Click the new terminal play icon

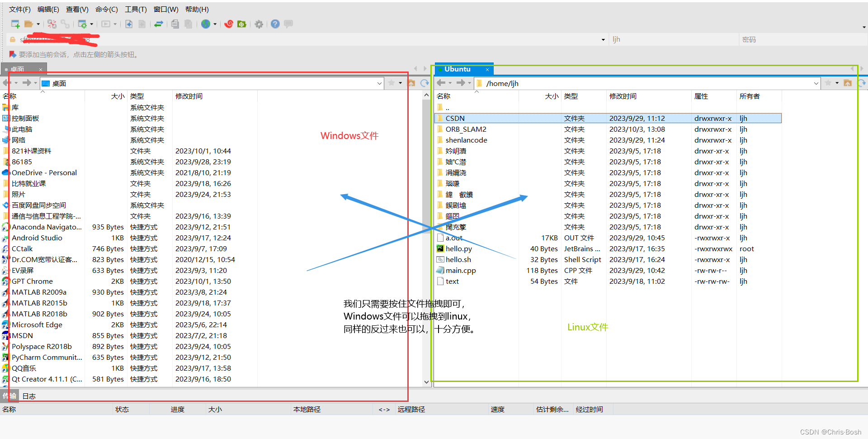[x=106, y=24]
